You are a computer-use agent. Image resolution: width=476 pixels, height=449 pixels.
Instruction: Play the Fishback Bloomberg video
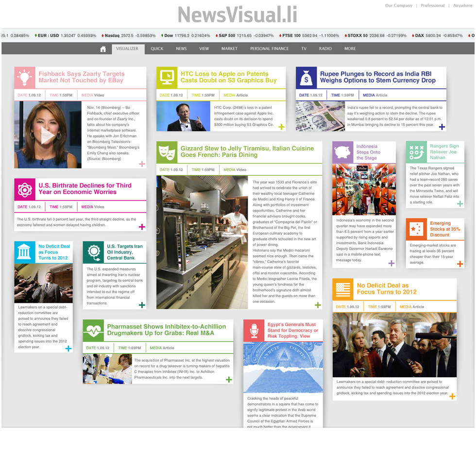[x=47, y=135]
